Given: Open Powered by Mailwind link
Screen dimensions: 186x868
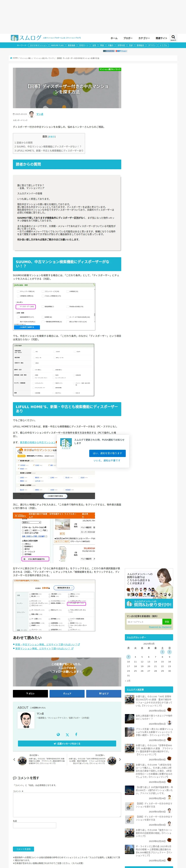Looking at the screenshot, I should [160, 627].
